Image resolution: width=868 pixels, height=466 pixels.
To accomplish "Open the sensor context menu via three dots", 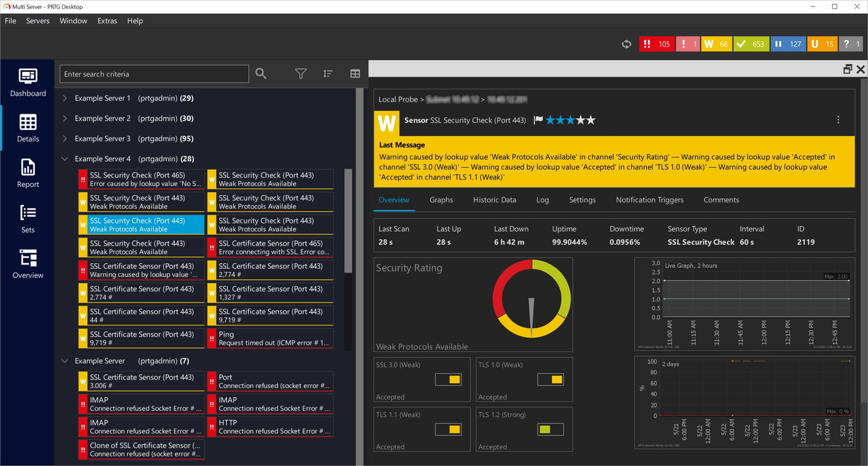I will tap(838, 119).
